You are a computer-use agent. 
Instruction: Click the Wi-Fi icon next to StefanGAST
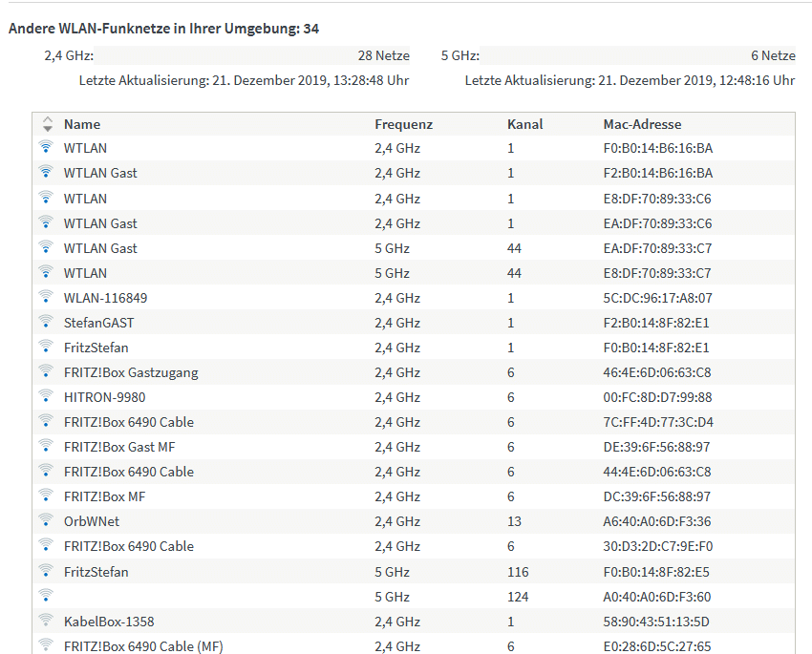[46, 322]
